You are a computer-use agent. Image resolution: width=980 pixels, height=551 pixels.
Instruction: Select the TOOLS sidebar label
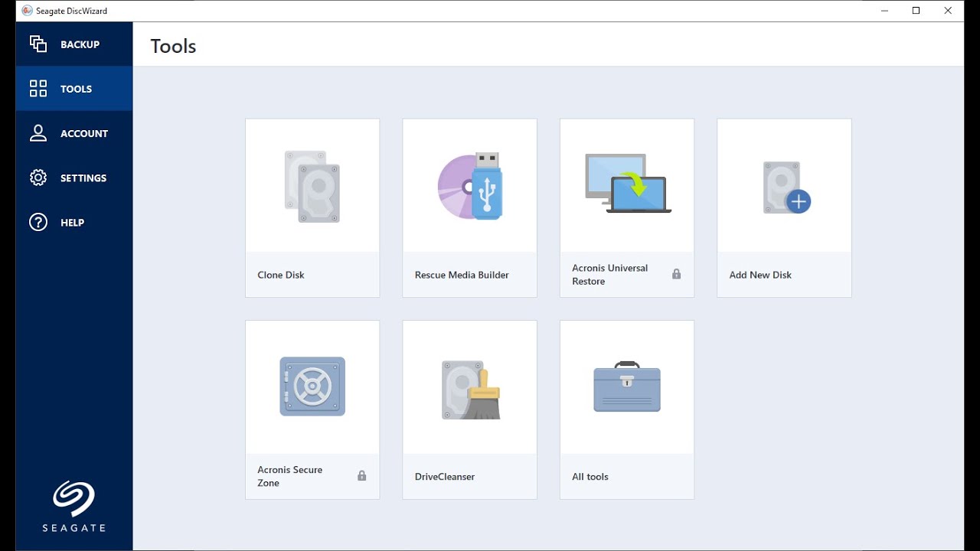point(77,89)
